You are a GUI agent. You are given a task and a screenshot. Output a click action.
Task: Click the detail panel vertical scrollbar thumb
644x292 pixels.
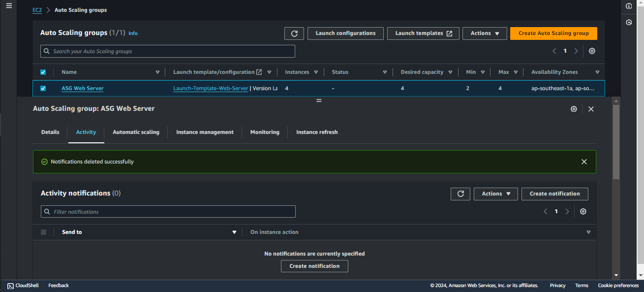tap(616, 142)
